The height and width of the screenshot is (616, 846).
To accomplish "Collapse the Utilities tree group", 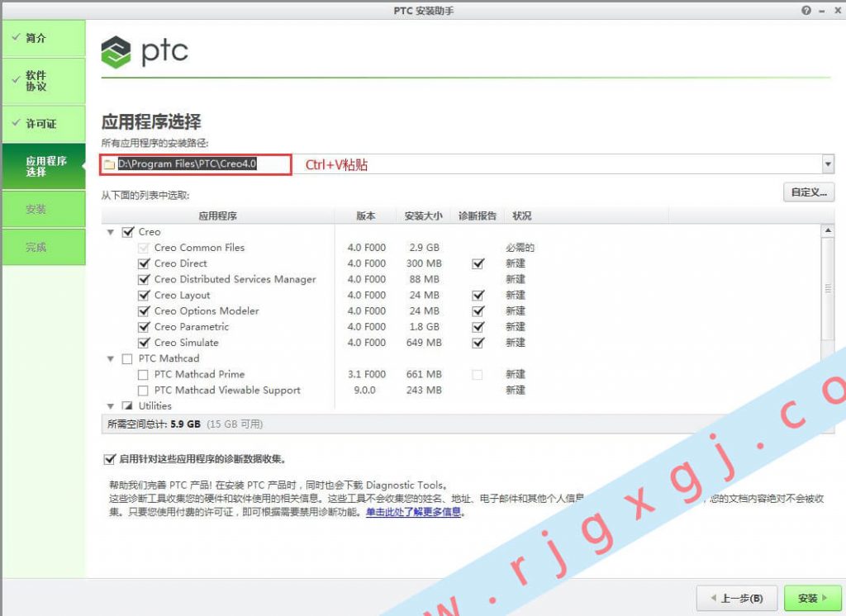I will 111,406.
